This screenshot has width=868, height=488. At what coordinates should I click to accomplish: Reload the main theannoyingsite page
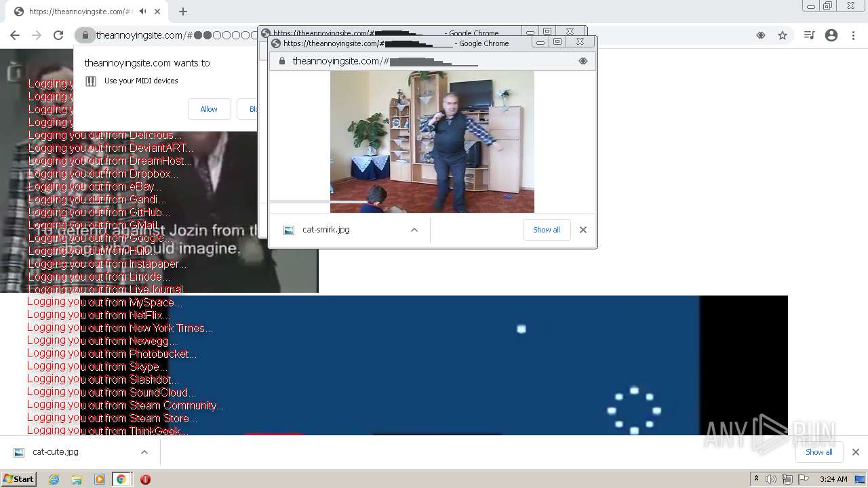click(58, 35)
